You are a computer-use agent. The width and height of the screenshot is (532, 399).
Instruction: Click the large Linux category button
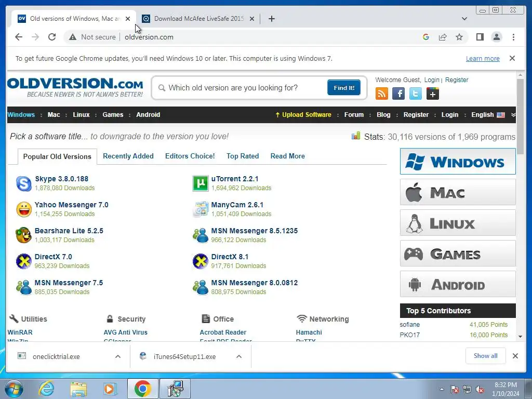click(458, 222)
